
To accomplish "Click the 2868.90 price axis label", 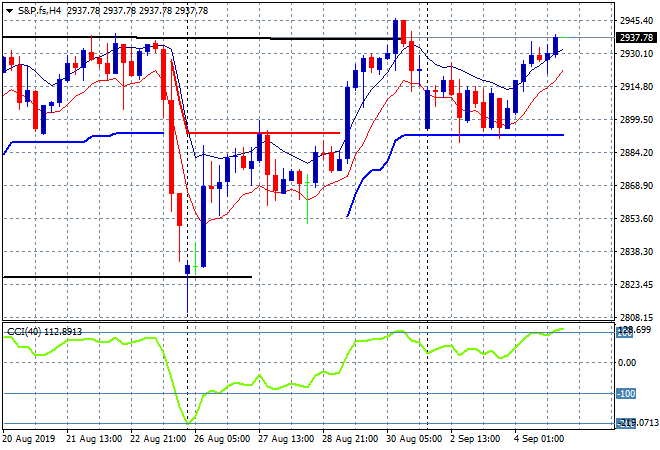I will [636, 186].
